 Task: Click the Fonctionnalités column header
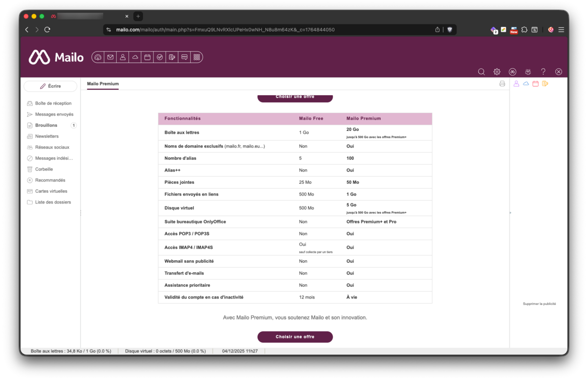[182, 119]
